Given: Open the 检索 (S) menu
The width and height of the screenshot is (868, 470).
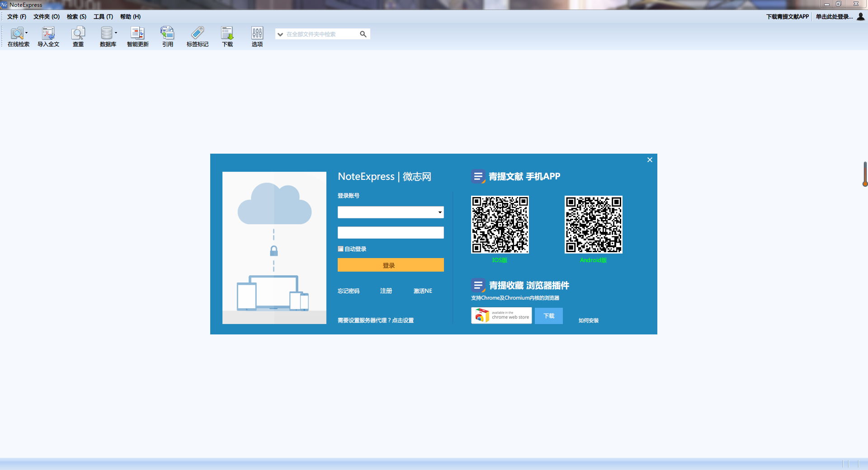Looking at the screenshot, I should pos(76,17).
